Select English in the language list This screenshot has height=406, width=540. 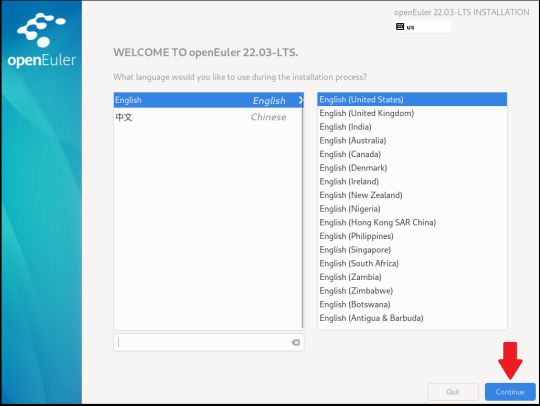point(209,100)
